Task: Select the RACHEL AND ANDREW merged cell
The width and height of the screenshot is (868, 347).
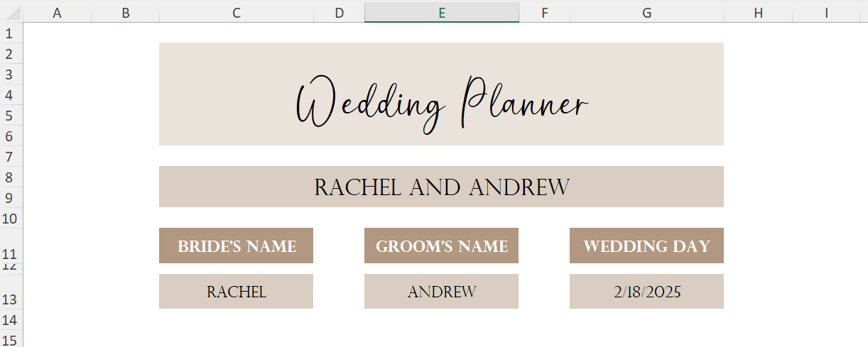Action: pyautogui.click(x=441, y=187)
